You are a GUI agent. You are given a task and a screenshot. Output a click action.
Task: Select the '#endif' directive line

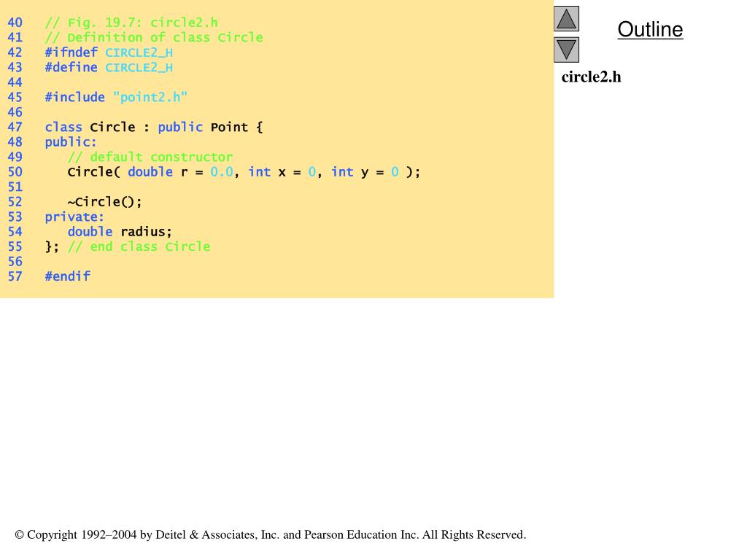tap(68, 276)
